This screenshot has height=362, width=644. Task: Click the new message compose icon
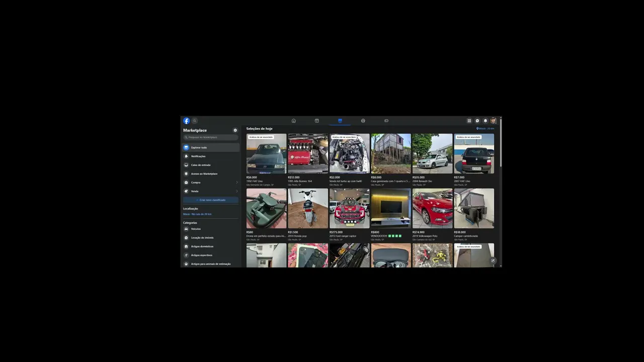(493, 260)
